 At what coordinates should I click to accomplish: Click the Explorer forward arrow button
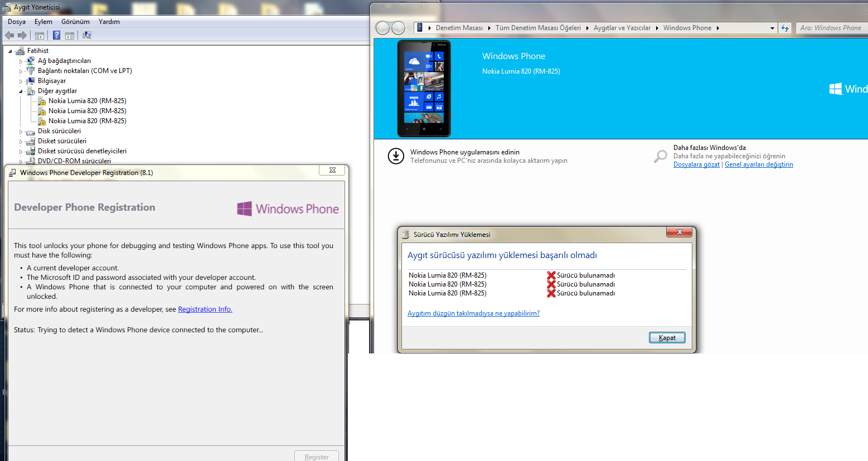[398, 27]
